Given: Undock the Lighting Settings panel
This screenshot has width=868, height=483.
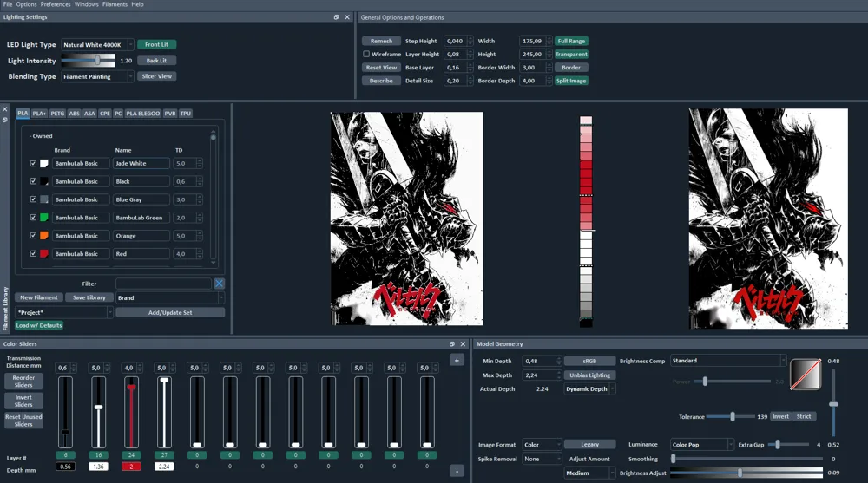Looking at the screenshot, I should tap(336, 17).
